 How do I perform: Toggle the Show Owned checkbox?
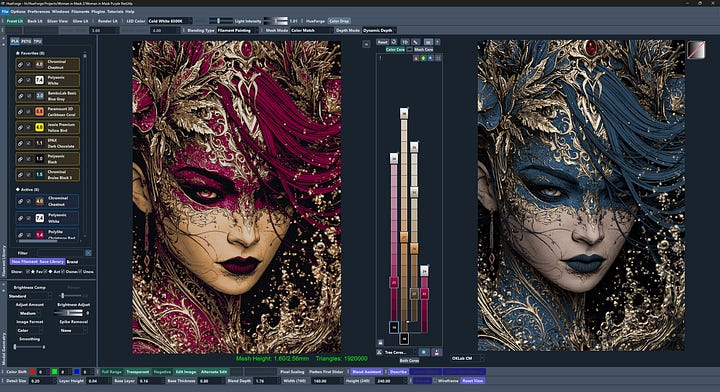[x=62, y=272]
